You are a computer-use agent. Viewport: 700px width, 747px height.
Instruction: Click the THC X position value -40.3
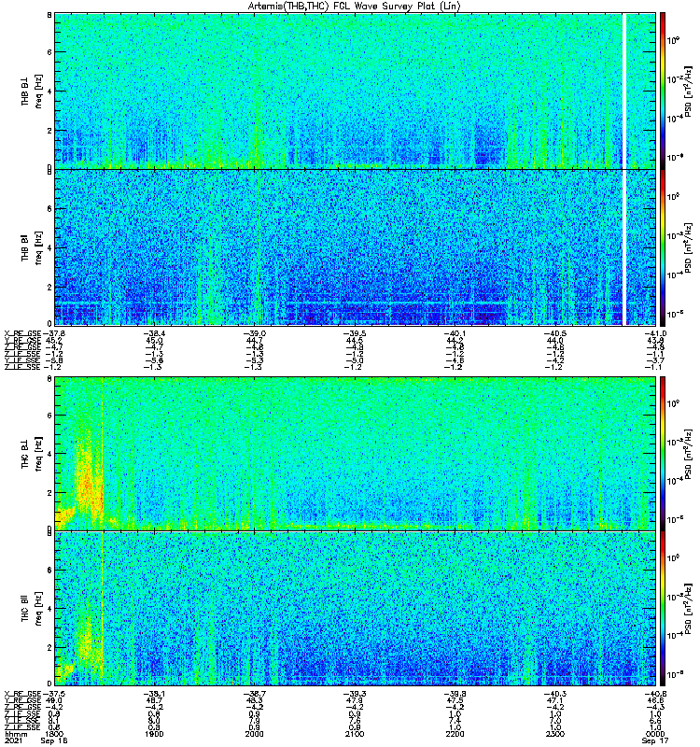pos(555,694)
